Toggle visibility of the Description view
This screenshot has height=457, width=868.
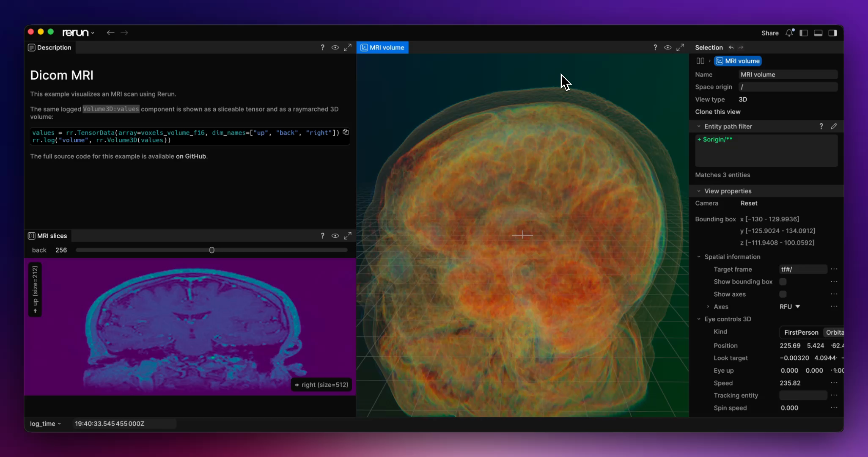click(x=335, y=47)
